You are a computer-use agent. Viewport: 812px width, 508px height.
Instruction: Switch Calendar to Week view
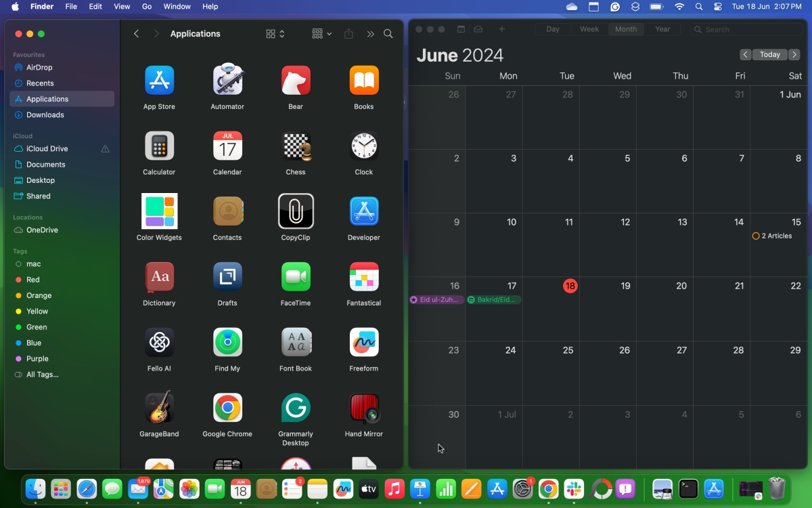(589, 29)
